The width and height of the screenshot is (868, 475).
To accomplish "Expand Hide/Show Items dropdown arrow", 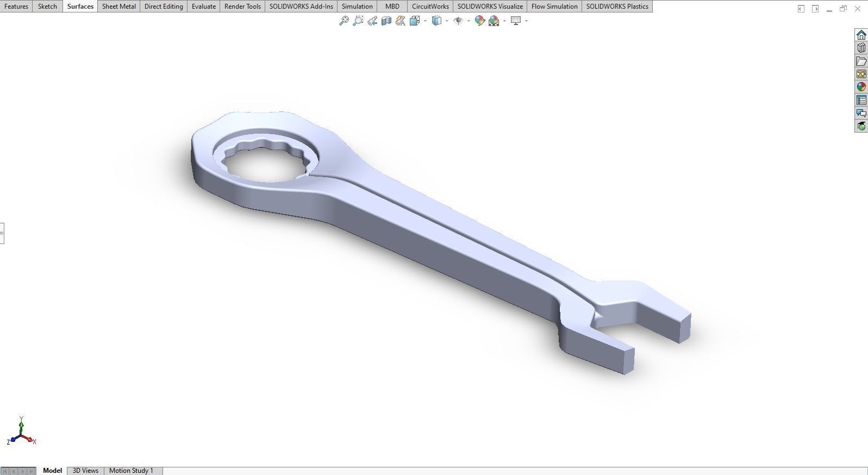I will tap(469, 21).
